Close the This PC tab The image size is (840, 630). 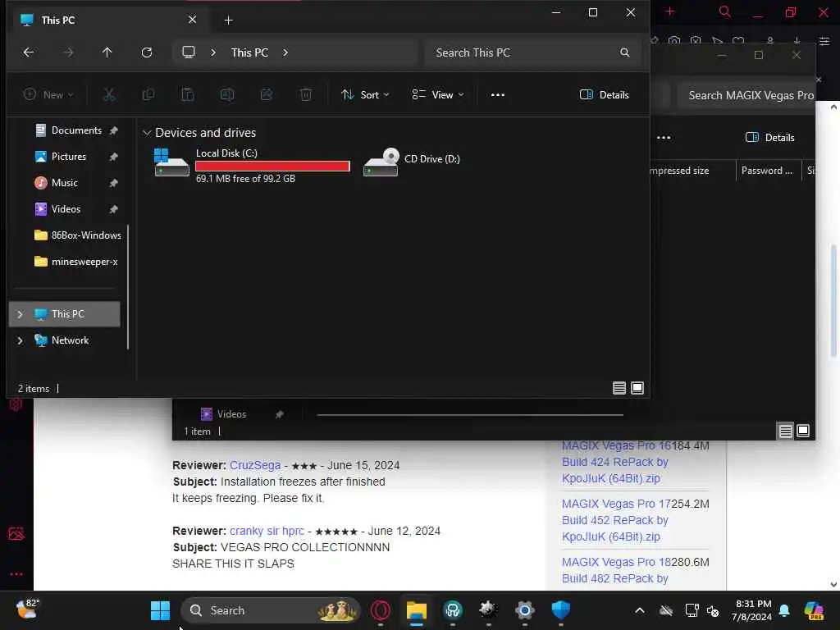click(x=192, y=20)
